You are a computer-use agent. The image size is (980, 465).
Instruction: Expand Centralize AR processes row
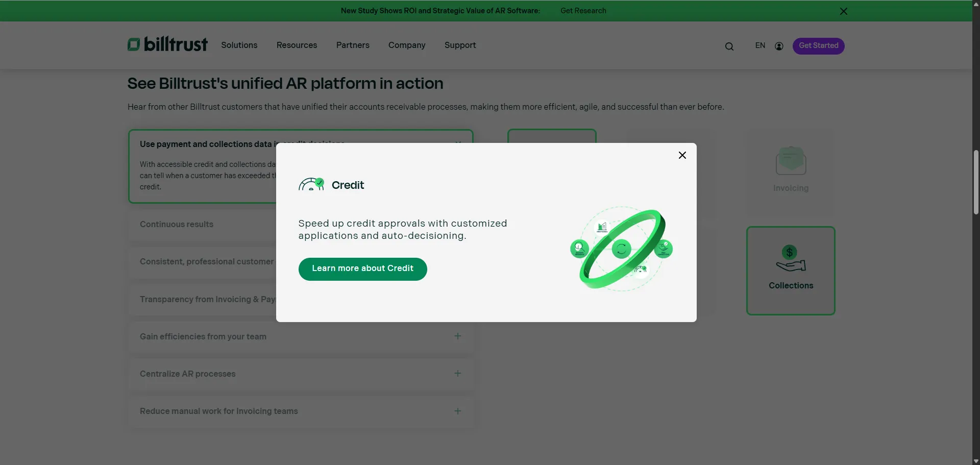point(301,374)
